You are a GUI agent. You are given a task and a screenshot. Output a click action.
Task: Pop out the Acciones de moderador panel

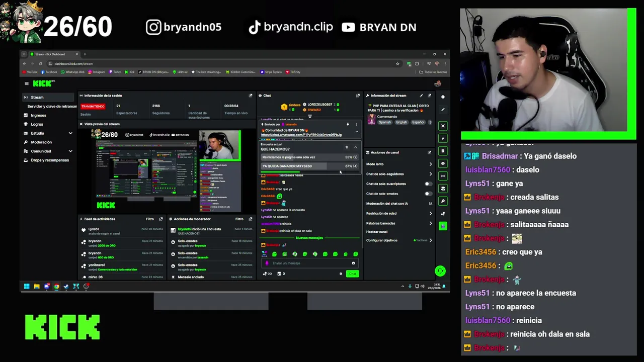point(251,219)
